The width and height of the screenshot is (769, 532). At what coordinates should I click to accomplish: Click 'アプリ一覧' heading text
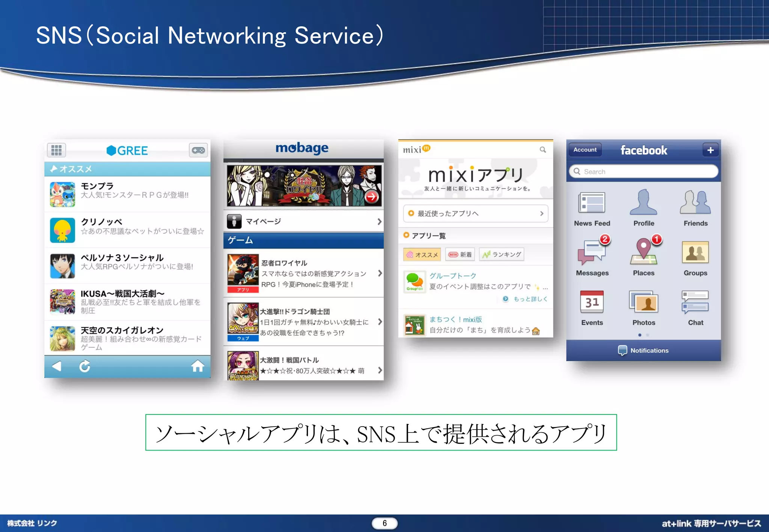(428, 236)
